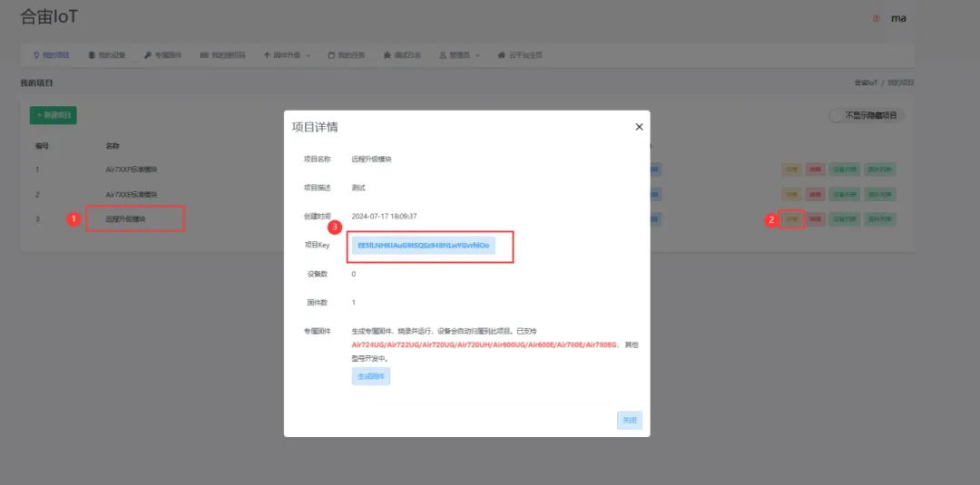Open 固件列表 for the Air7XXE标准模块 row

tap(880, 194)
